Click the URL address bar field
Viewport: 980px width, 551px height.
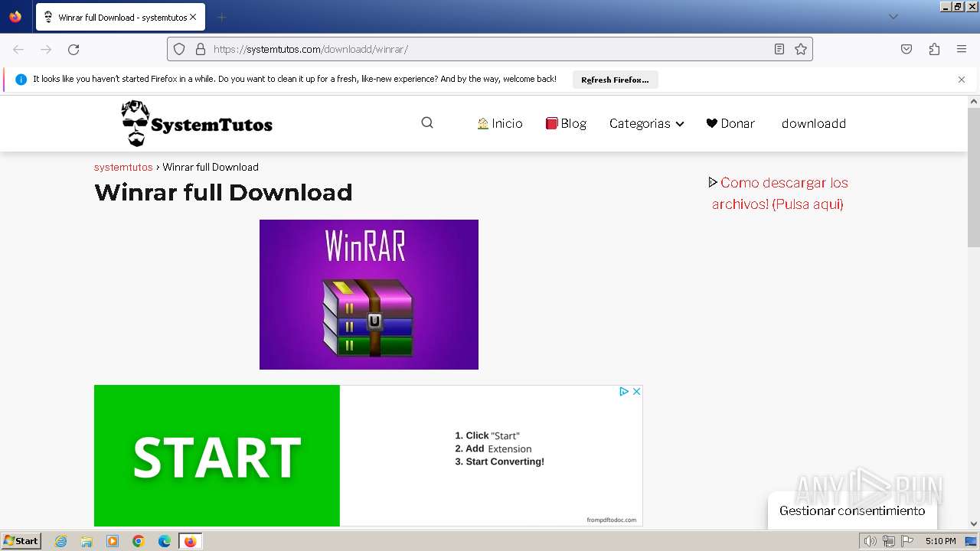[x=490, y=49]
